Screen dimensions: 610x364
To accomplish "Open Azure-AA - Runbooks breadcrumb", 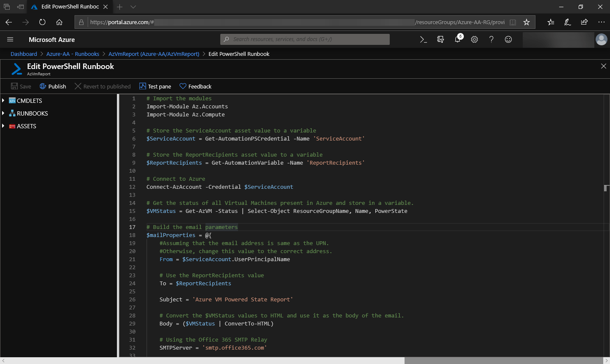I will coord(73,54).
